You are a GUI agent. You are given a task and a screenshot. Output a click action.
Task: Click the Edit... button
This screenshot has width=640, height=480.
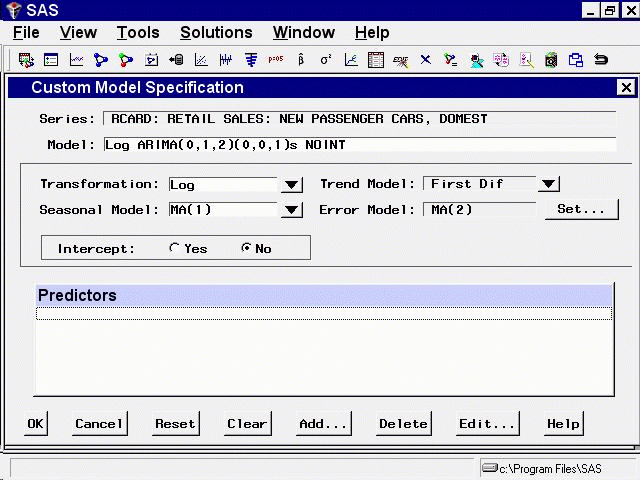487,424
